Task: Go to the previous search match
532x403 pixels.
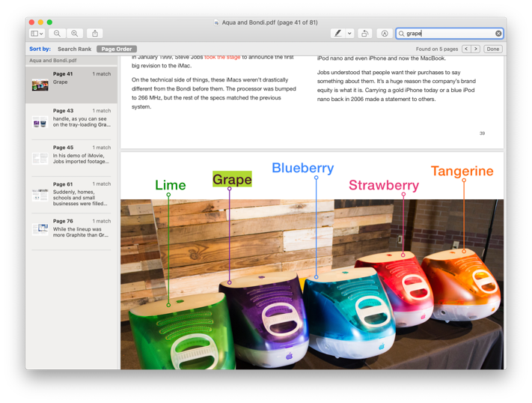Action: coord(466,49)
